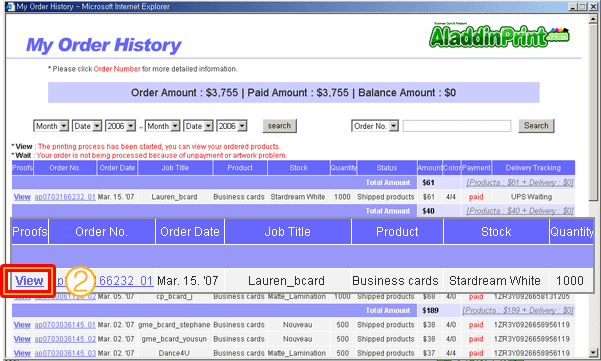This screenshot has width=601, height=361.
Task: Click the scrollbar down arrow
Action: tap(593, 353)
